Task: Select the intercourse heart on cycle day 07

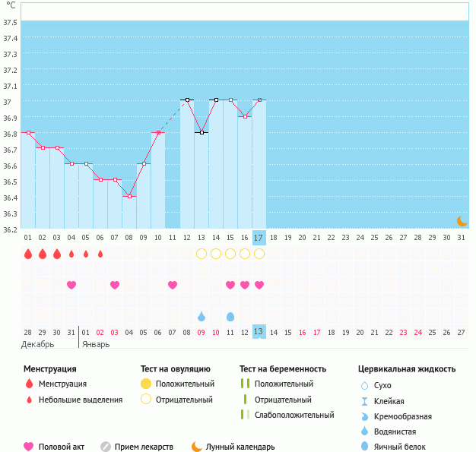Action: tap(115, 285)
